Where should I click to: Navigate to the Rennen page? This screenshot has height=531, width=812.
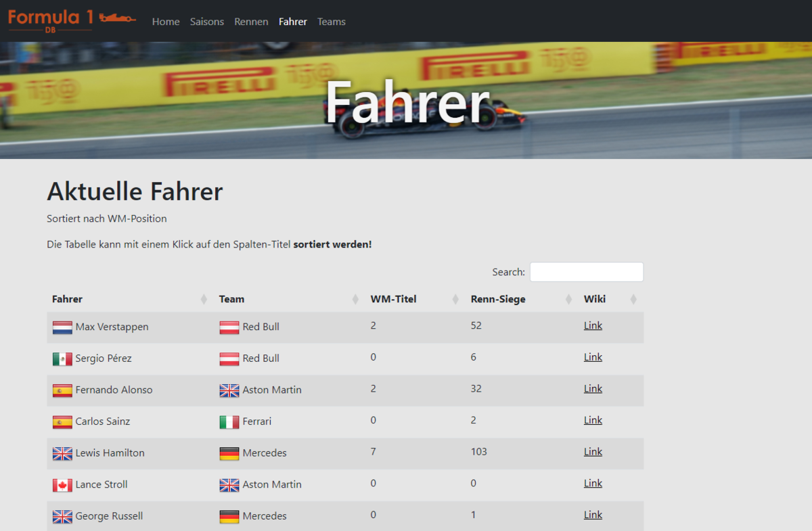(x=251, y=22)
